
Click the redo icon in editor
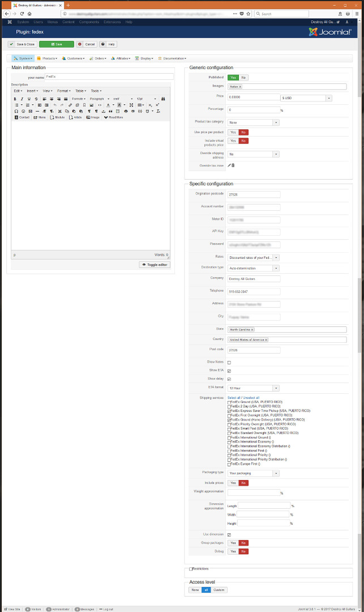click(x=62, y=105)
